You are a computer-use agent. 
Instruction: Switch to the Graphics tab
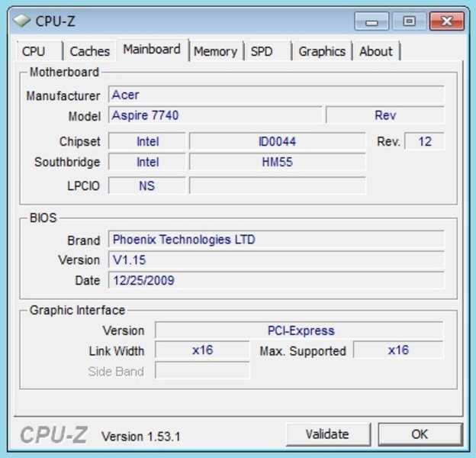pyautogui.click(x=322, y=51)
